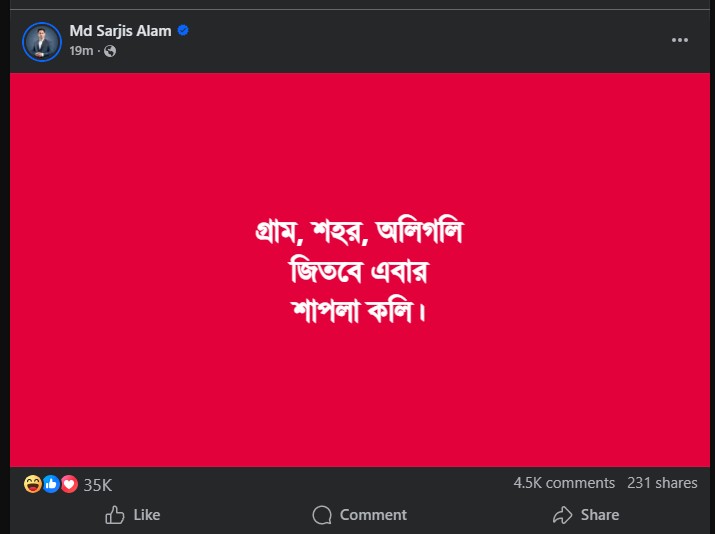The image size is (715, 534).
Task: Click the globe public audience icon
Action: 110,51
